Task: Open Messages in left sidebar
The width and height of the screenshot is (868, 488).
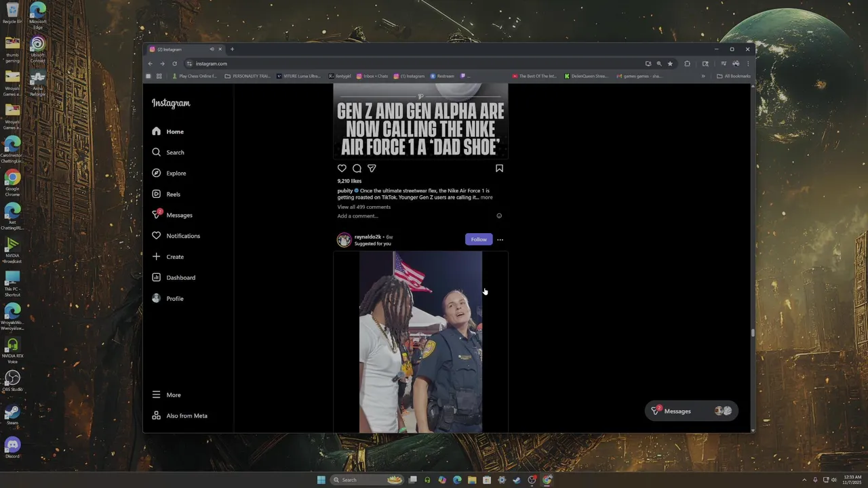Action: pyautogui.click(x=172, y=215)
